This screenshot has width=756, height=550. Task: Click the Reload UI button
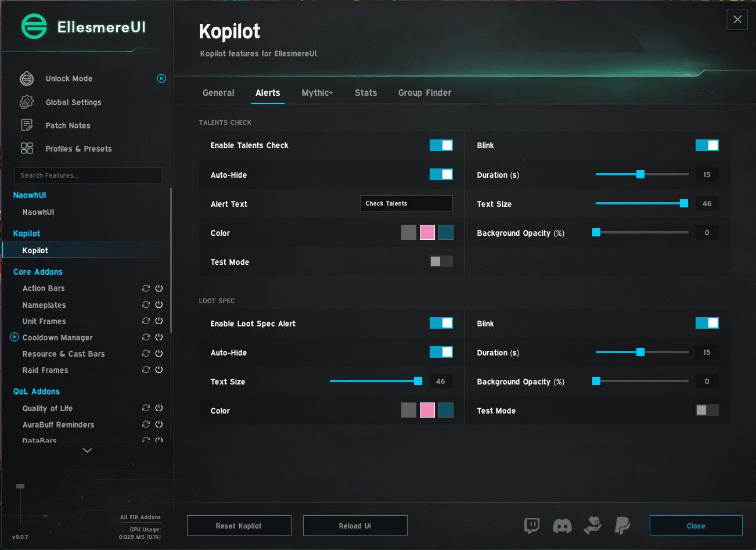point(355,526)
